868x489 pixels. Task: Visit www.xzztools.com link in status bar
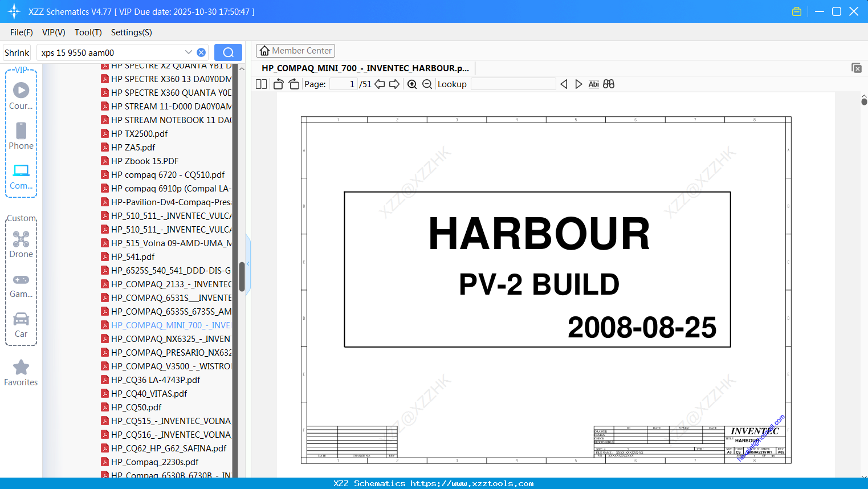[x=472, y=483]
